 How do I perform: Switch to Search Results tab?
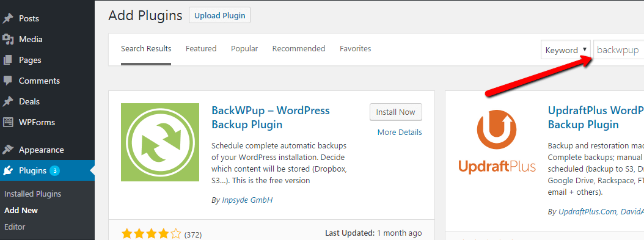point(146,49)
